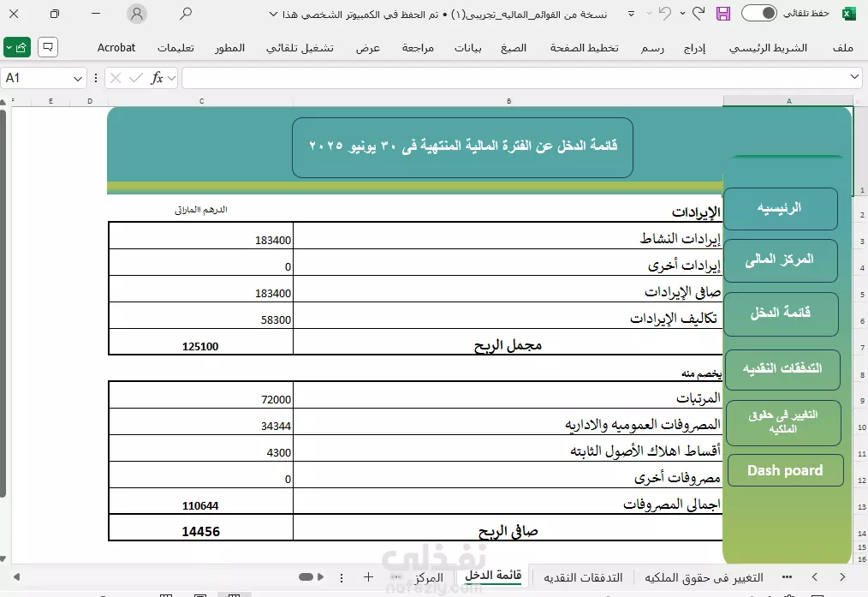Switch to الشريط الرئيسي (Home) tab

tap(768, 48)
